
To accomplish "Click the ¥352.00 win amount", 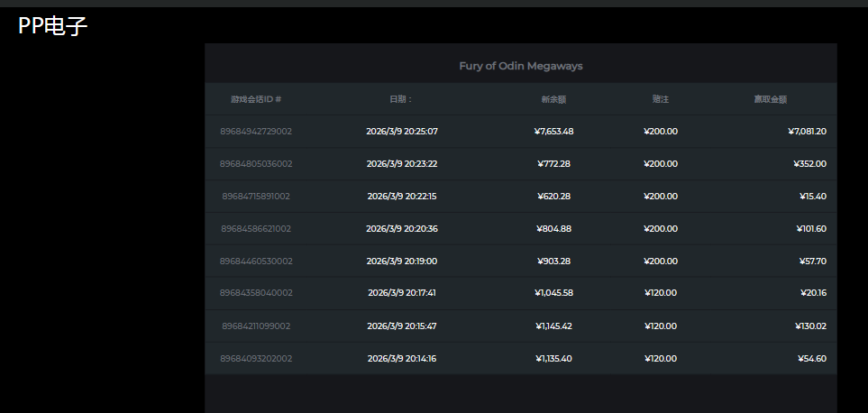I will pos(809,164).
